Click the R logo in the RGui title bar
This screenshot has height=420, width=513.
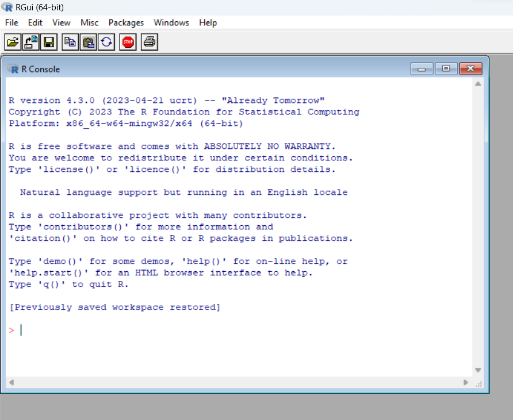7,7
